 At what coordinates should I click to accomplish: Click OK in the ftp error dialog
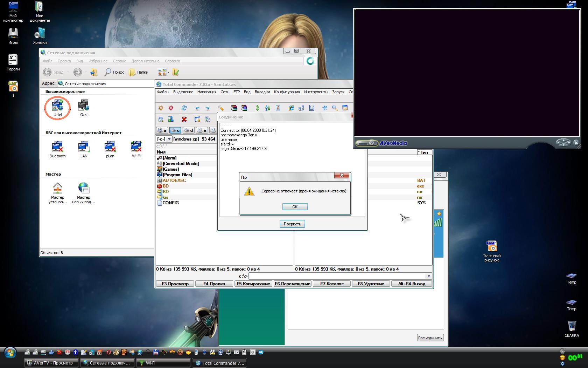click(295, 207)
